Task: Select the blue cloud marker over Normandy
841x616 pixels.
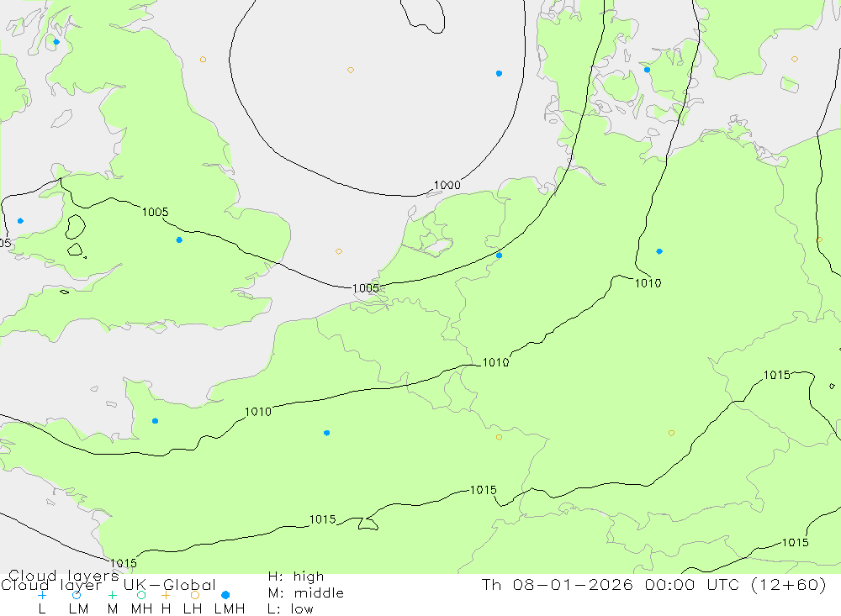Action: pos(155,421)
